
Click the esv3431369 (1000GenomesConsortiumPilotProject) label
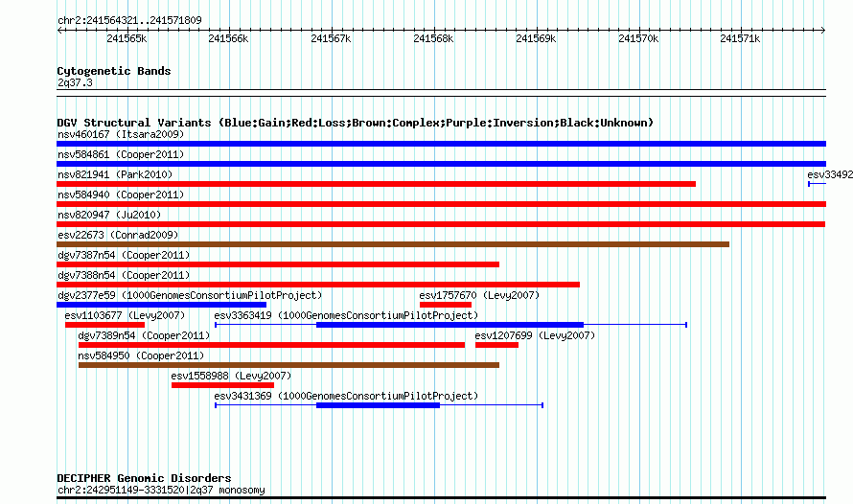[x=346, y=396]
